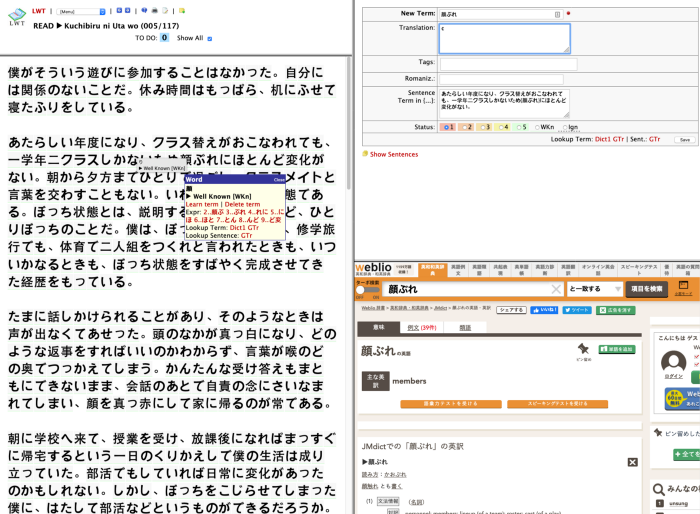Click the シェアする button
Image resolution: width=700 pixels, height=514 pixels.
coord(511,310)
